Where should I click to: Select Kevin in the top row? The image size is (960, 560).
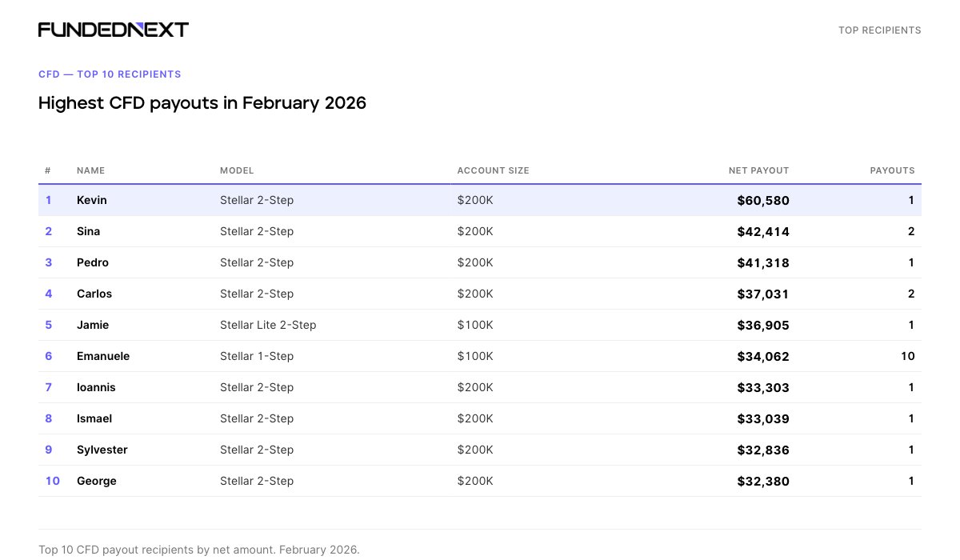coord(91,200)
